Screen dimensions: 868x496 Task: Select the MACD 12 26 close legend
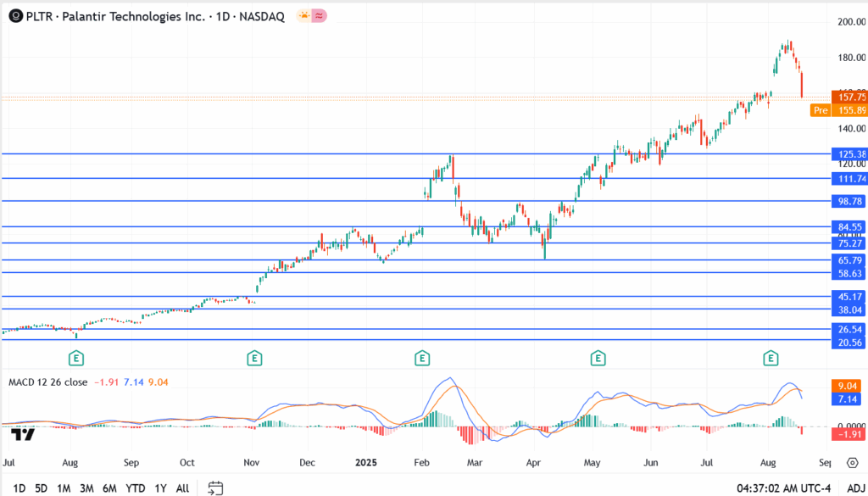point(47,382)
